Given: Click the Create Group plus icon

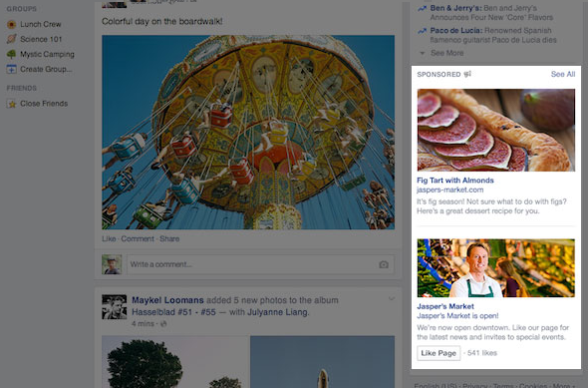Looking at the screenshot, I should click(x=12, y=69).
